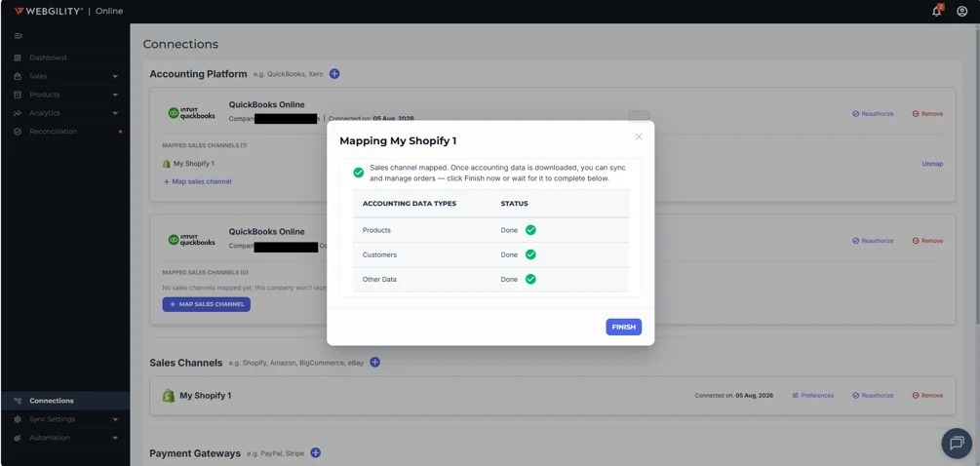Expand the Sync Settings arrow
The image size is (980, 466).
[115, 420]
